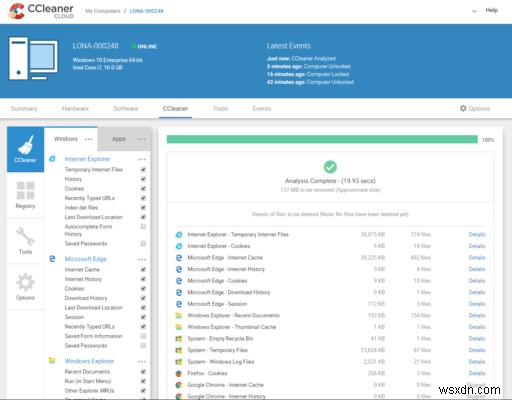Click the green Analysis Complete checkmark

pos(330,167)
